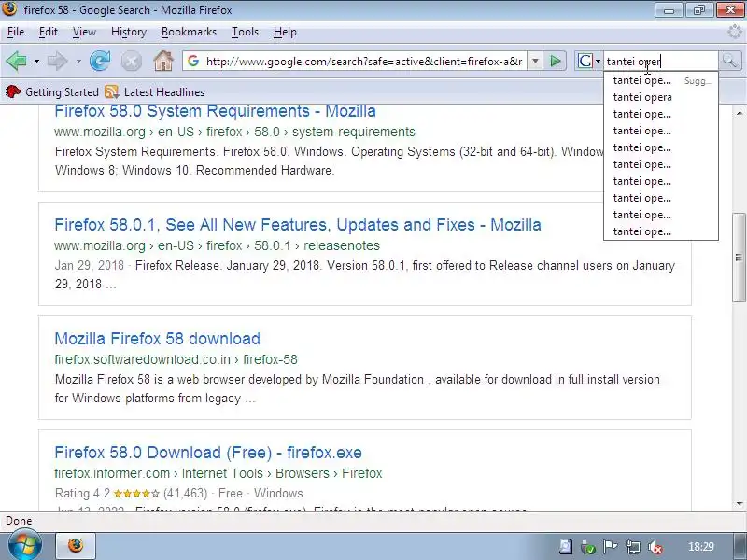Click the page scrollbar up arrow
The height and width of the screenshot is (560, 747).
coord(740,113)
